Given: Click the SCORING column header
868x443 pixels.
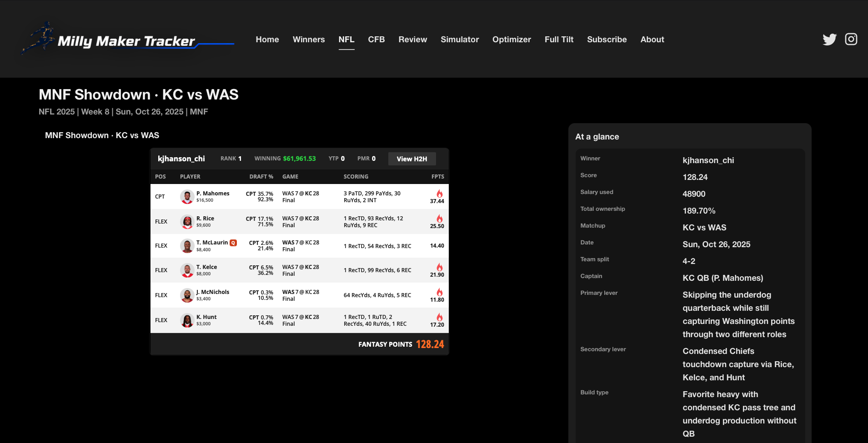Looking at the screenshot, I should 356,176.
